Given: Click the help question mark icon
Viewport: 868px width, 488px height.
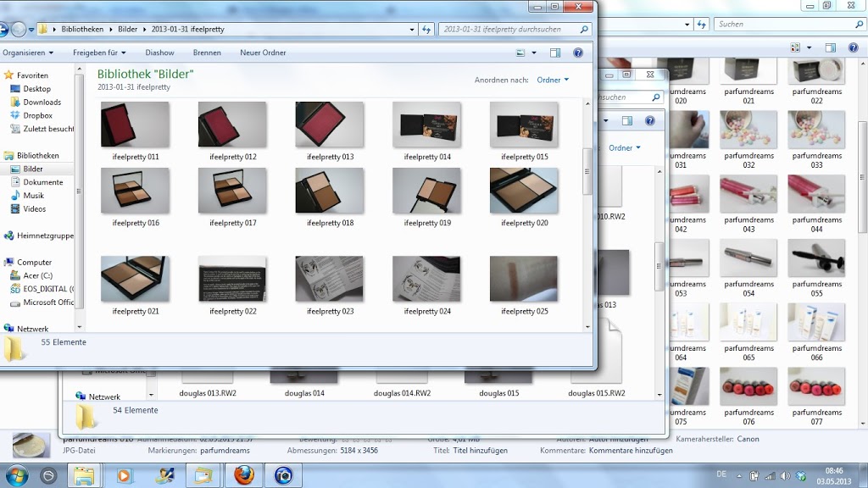Looking at the screenshot, I should [578, 53].
